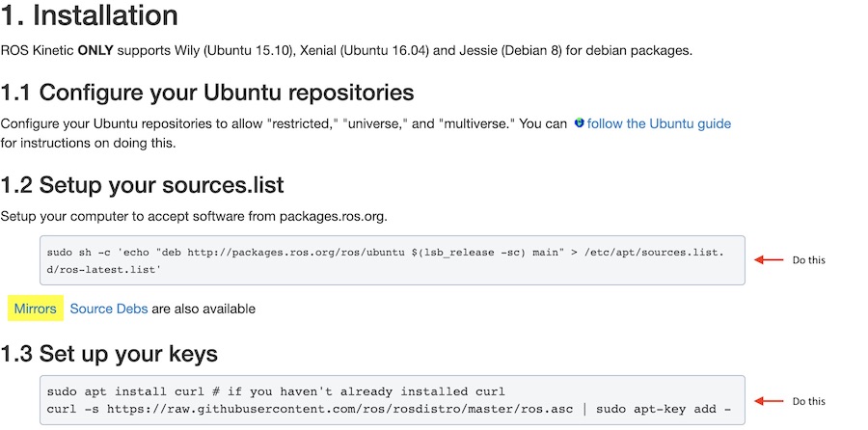Click the "Setup your computer to accept software" sentence
Viewport: 868px width, 430px height.
click(193, 215)
